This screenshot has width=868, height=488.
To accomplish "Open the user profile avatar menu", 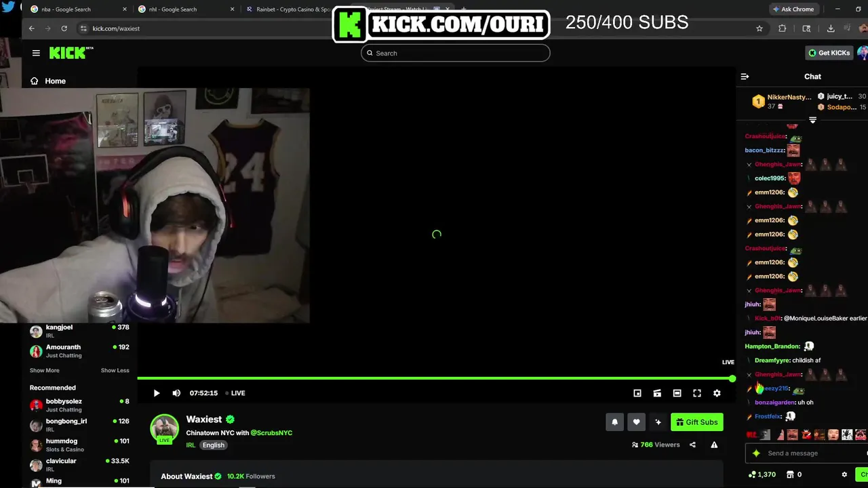I will click(863, 53).
